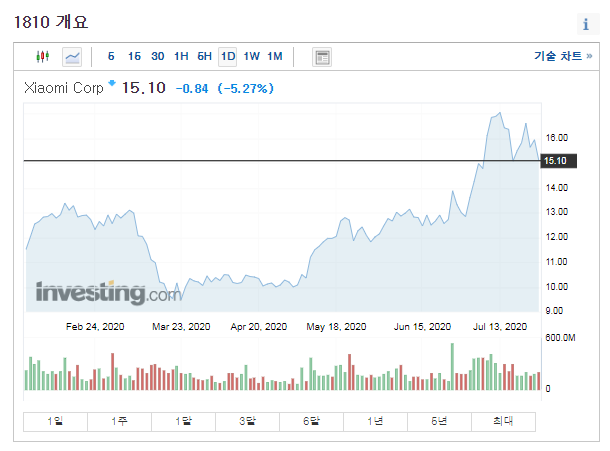The height and width of the screenshot is (451, 610).
Task: Set 30 minute interval
Action: 158,56
